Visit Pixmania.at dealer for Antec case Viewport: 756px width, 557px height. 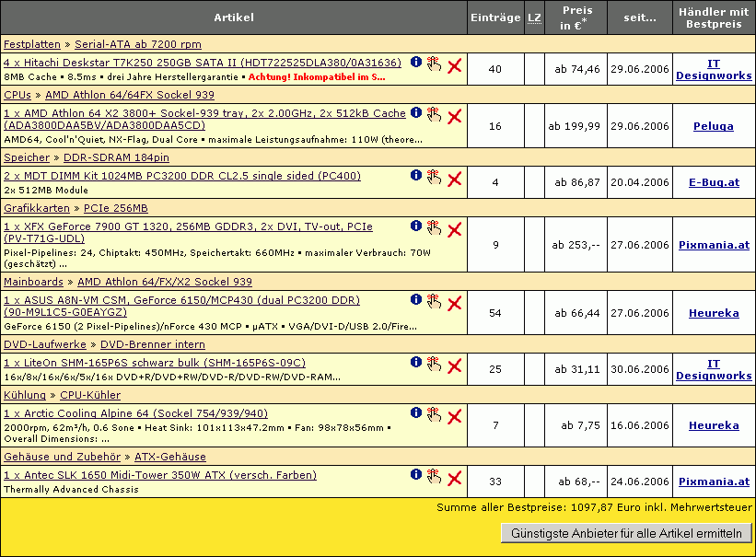pyautogui.click(x=714, y=482)
